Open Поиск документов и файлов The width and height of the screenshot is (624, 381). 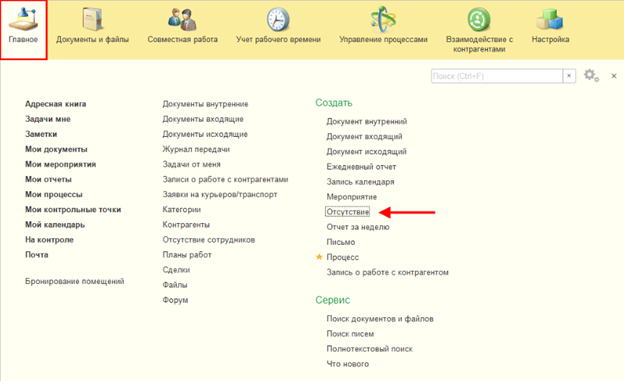tap(380, 319)
